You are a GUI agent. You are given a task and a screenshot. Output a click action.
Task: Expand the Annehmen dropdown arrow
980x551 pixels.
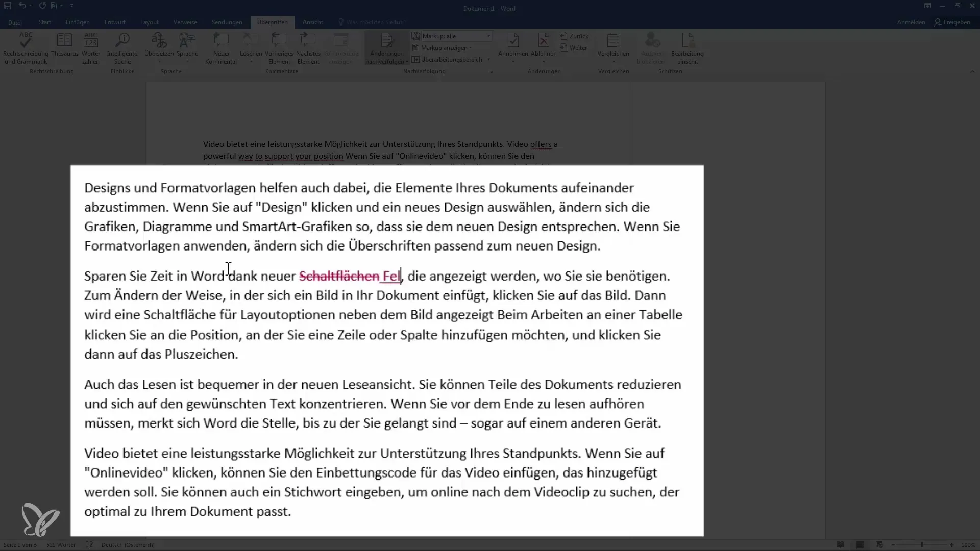513,62
